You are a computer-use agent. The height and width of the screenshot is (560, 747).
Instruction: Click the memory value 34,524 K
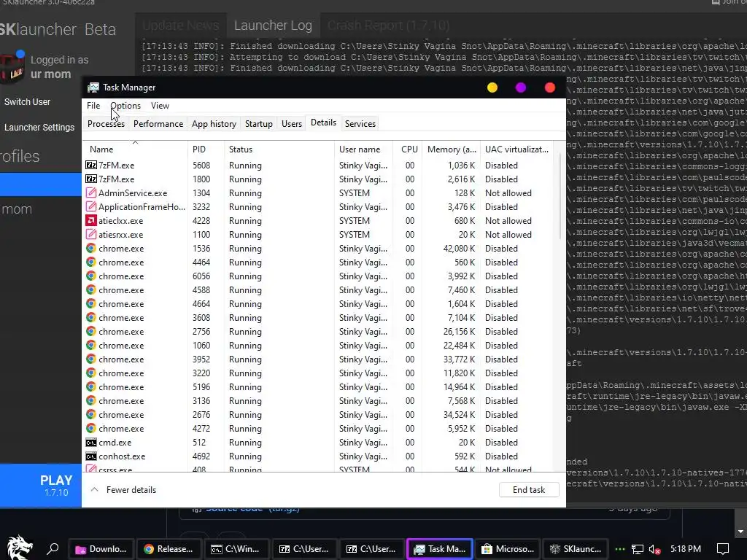pyautogui.click(x=460, y=415)
